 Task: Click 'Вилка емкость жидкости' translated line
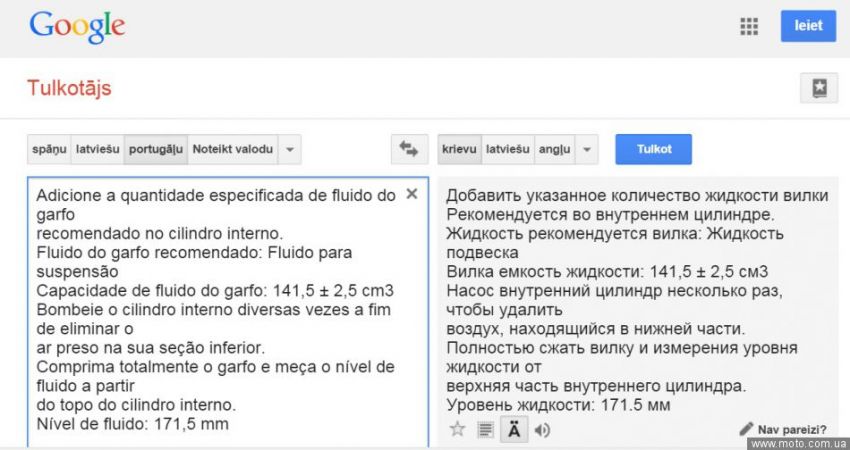(607, 272)
